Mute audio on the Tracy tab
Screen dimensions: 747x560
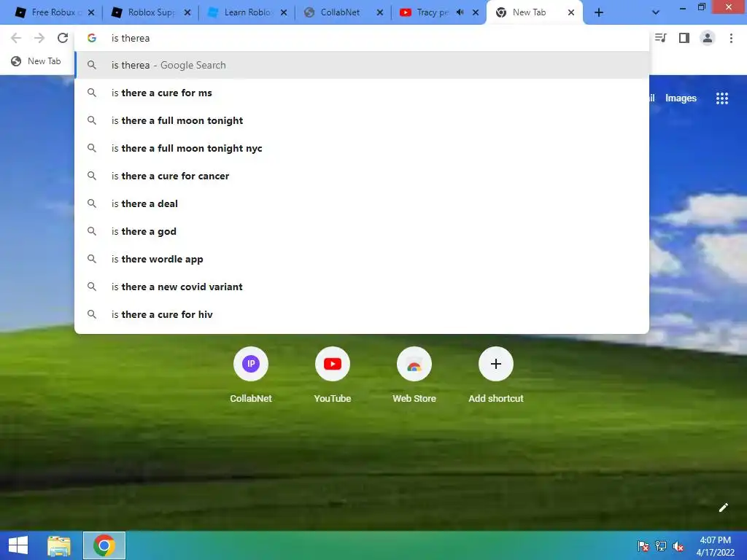coord(460,12)
